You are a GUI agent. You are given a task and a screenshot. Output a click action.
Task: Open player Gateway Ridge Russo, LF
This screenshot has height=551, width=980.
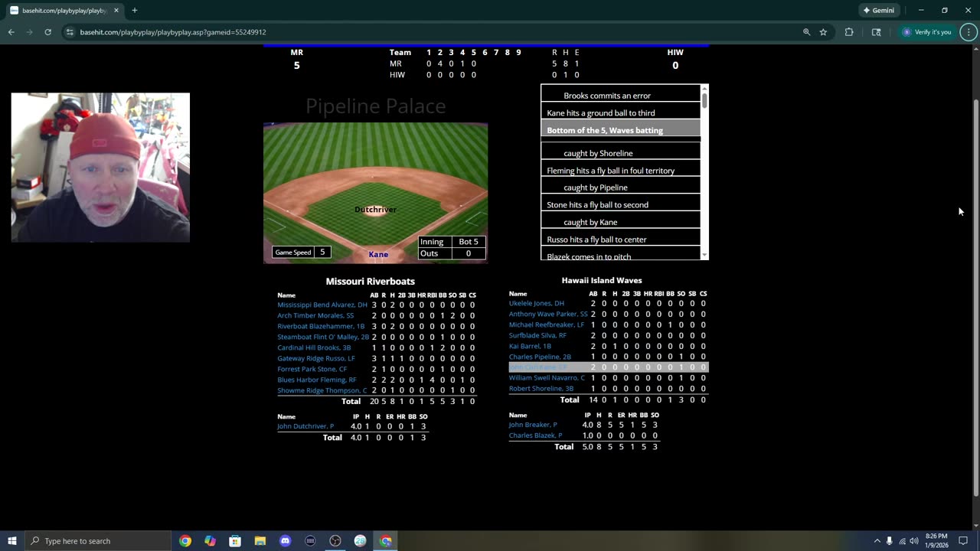pos(316,358)
